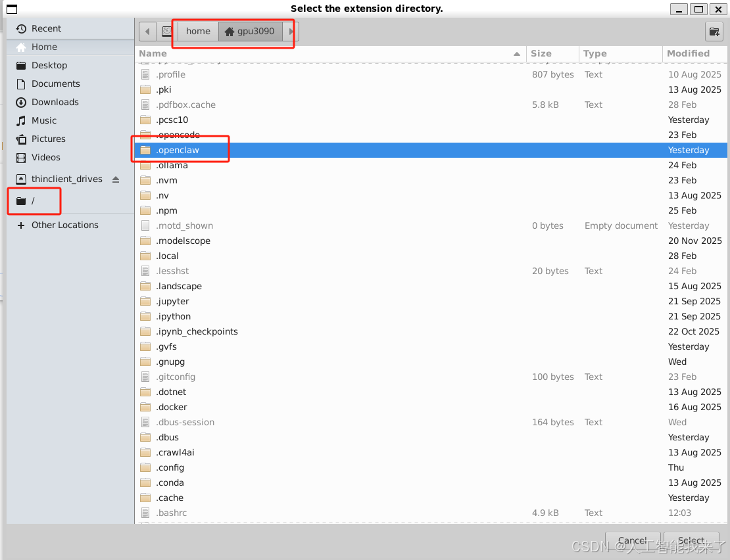Image resolution: width=730 pixels, height=560 pixels.
Task: Select the .pcsc10 folder
Action: (431, 120)
